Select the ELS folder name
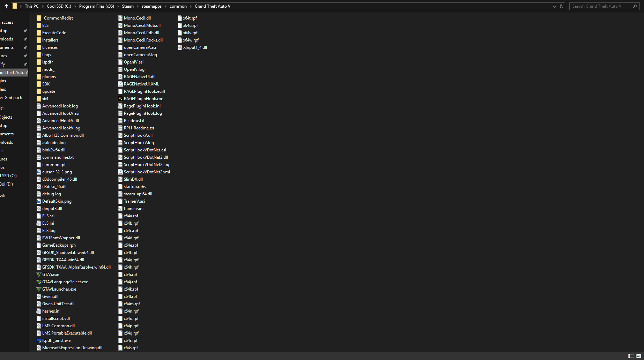The height and width of the screenshot is (360, 644). click(45, 25)
